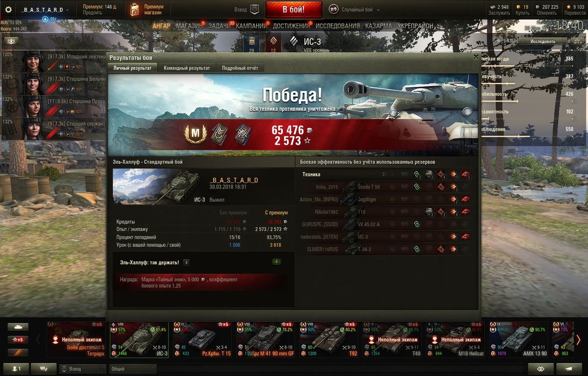Open the megaphone notifications button
This screenshot has height=376, width=588.
[x=570, y=369]
